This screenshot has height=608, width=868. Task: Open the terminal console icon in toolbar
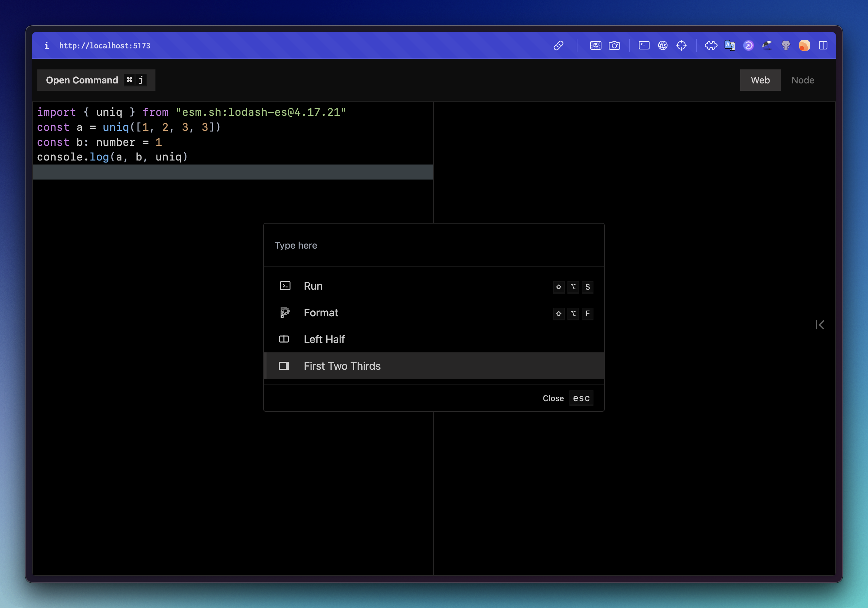pos(644,45)
